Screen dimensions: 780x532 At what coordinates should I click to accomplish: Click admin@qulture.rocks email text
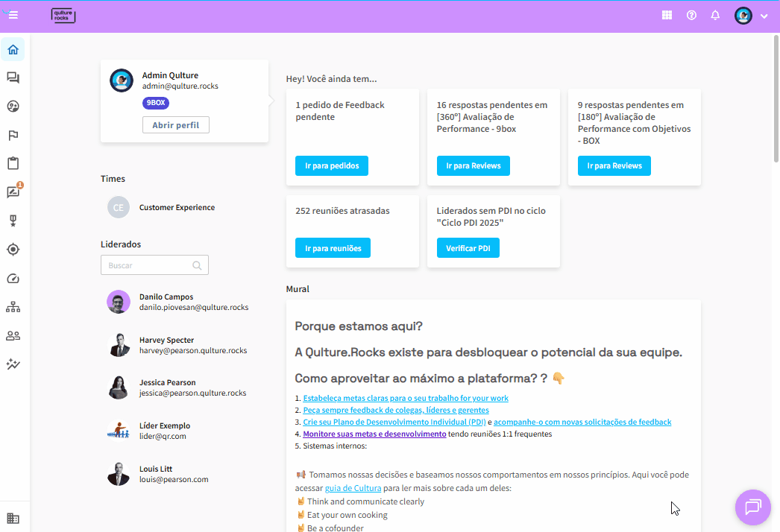(180, 86)
